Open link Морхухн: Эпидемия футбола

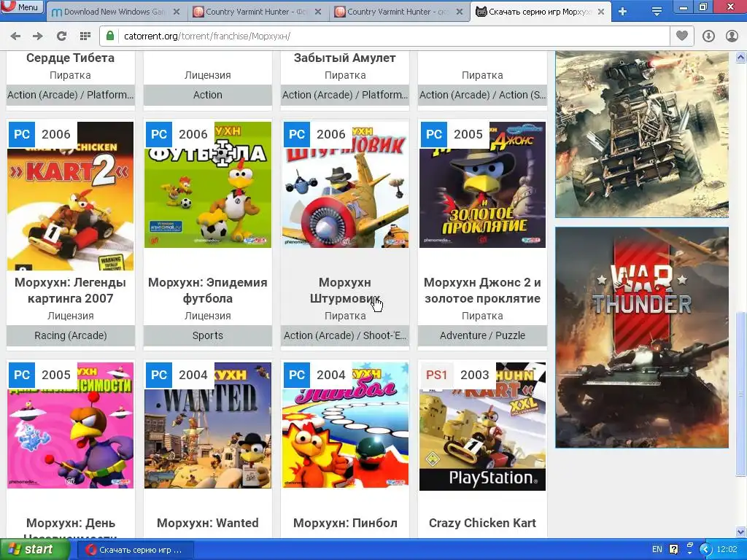(x=208, y=290)
